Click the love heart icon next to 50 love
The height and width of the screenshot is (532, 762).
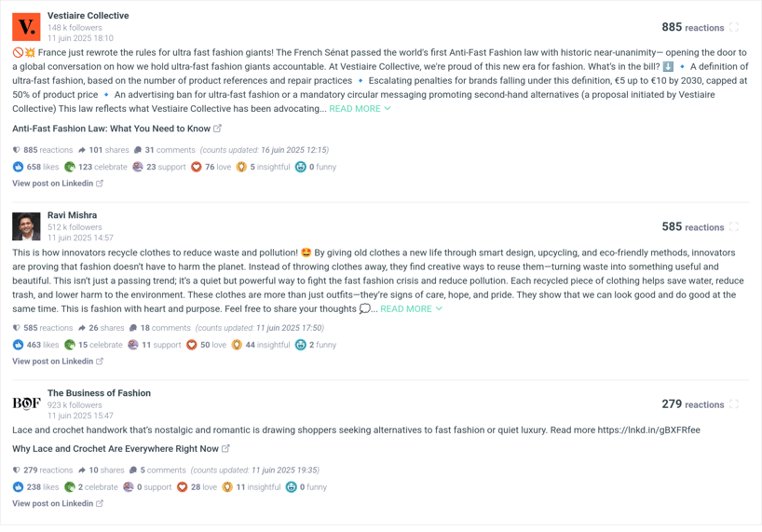click(192, 345)
